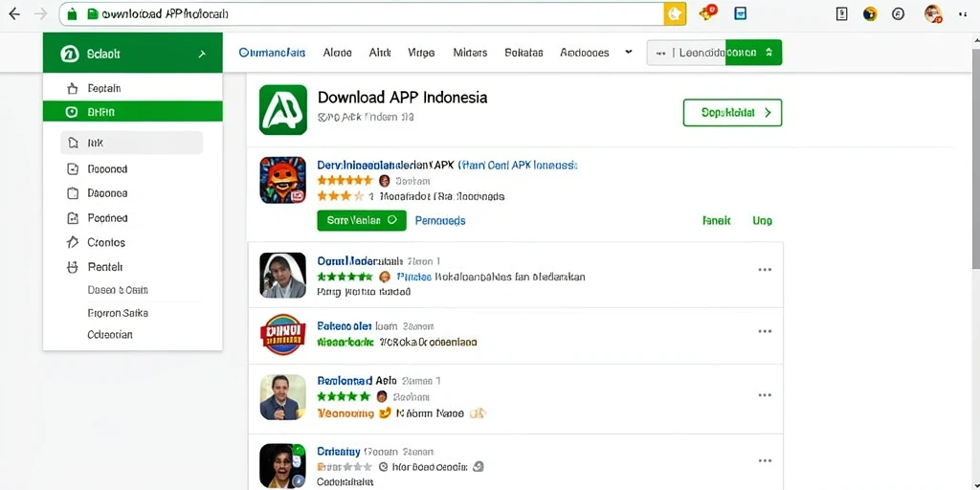Open the Alode tab
The width and height of the screenshot is (980, 490).
coord(338,53)
